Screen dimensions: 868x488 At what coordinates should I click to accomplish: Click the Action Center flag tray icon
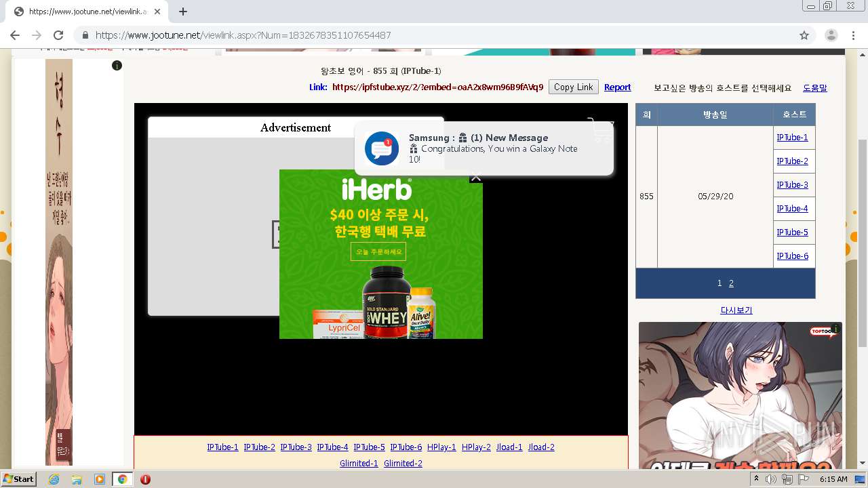click(x=804, y=479)
